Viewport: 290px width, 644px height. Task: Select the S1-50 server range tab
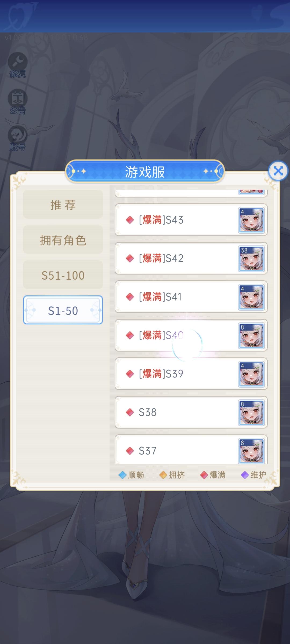click(63, 310)
